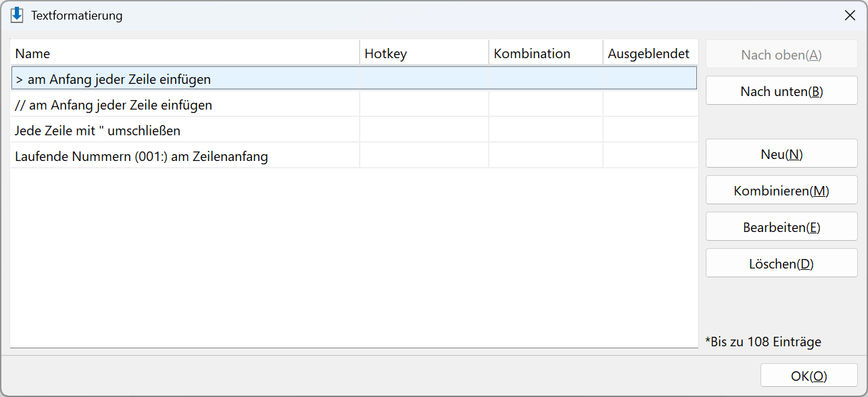Screen dimensions: 868x397
Task: Click the Kombination column header
Action: [x=546, y=53]
